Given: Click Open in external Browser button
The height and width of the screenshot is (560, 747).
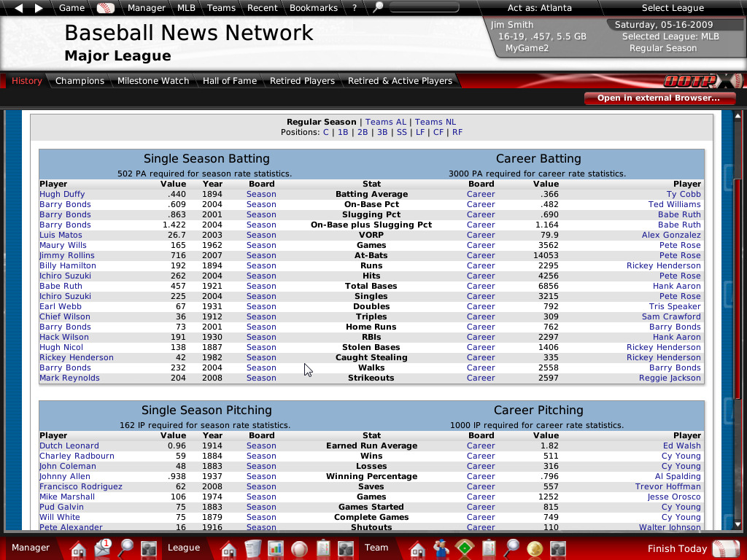Looking at the screenshot, I should click(x=658, y=98).
